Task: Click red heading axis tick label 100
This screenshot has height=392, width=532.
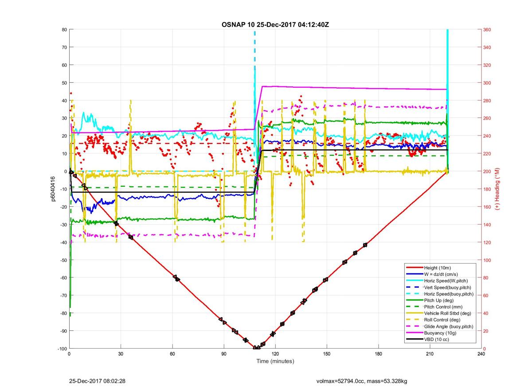Action: 487,260
